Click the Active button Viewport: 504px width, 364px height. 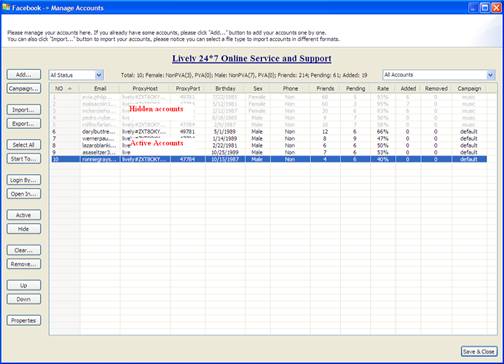24,215
